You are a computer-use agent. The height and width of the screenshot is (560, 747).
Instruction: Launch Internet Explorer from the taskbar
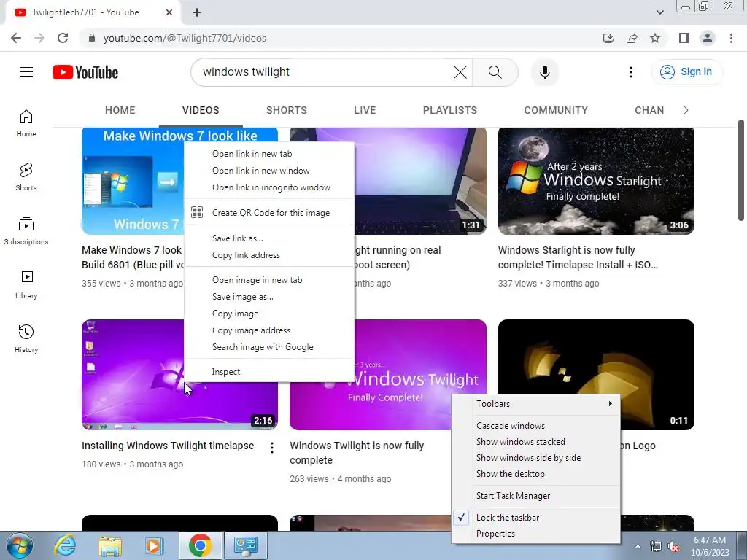pos(65,545)
